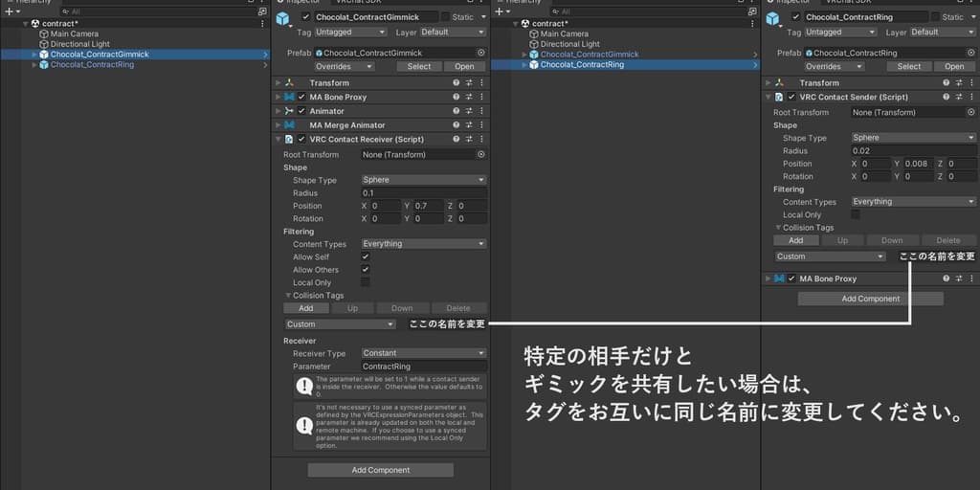Open Transform help icon in ContractGimmick inspector
Image resolution: width=980 pixels, height=490 pixels.
[x=457, y=83]
